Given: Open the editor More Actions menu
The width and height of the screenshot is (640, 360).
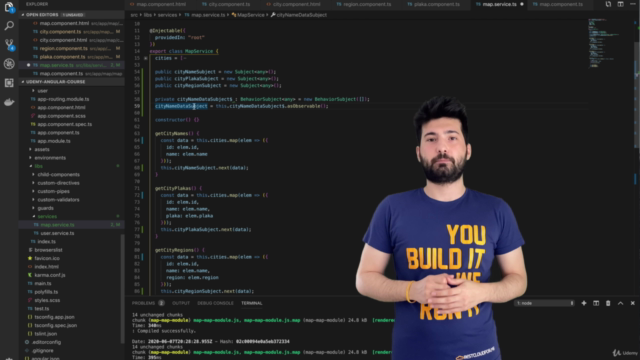Looking at the screenshot, I should (633, 4).
